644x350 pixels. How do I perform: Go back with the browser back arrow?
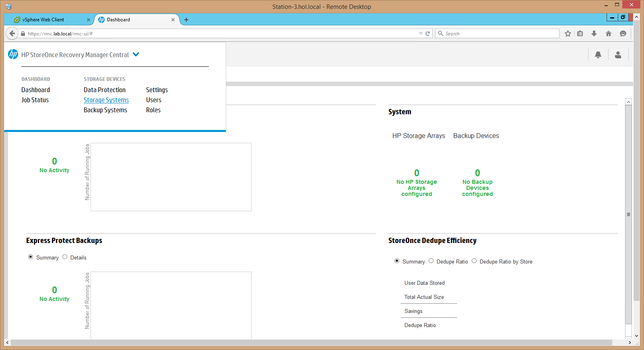click(12, 33)
